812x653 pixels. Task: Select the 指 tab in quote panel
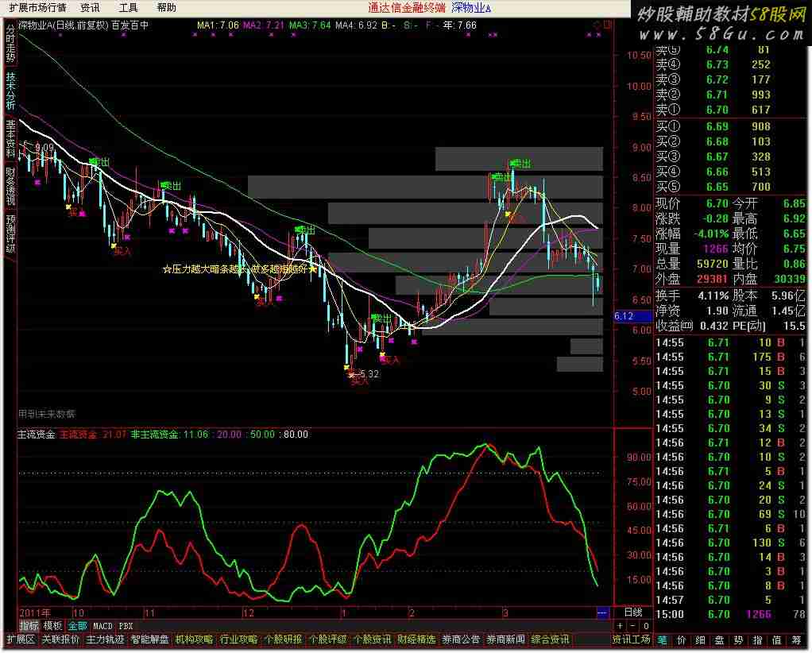coord(758,640)
